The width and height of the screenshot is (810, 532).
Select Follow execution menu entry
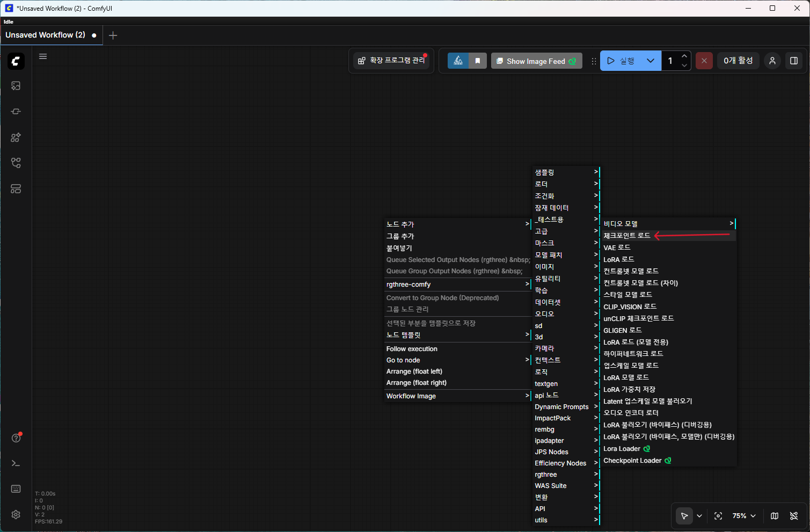458,349
